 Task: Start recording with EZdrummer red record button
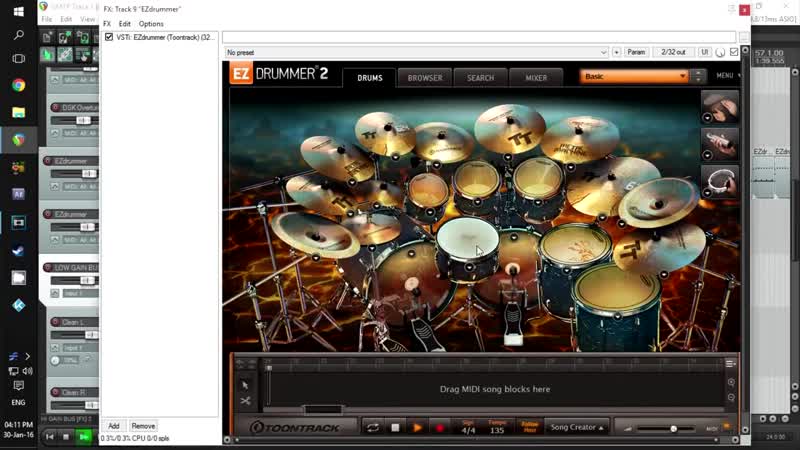tap(440, 428)
